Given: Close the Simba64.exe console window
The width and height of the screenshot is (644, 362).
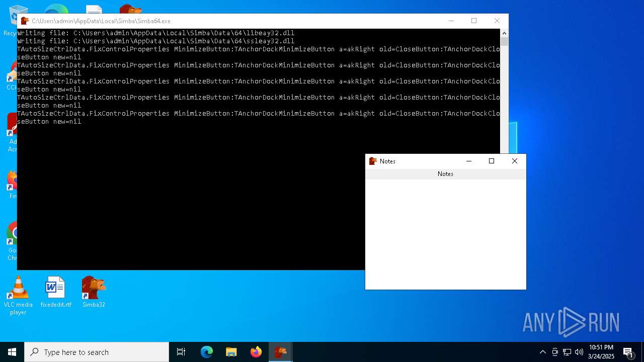Looking at the screenshot, I should 497,21.
